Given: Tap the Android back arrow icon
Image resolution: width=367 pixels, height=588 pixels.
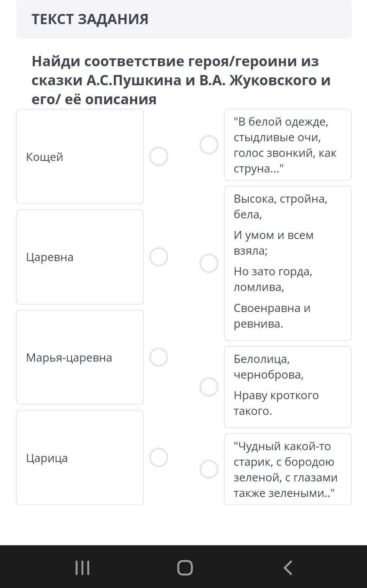Looking at the screenshot, I should coord(288,568).
